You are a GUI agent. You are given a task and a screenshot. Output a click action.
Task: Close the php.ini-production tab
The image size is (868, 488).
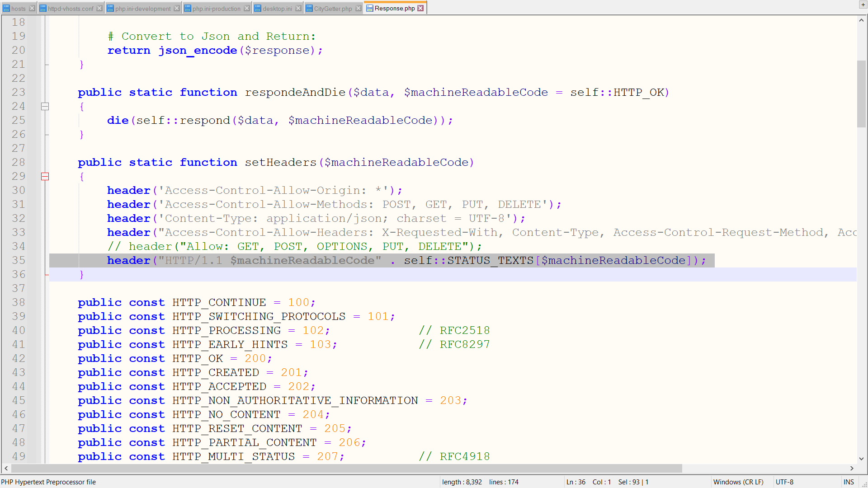tap(247, 8)
